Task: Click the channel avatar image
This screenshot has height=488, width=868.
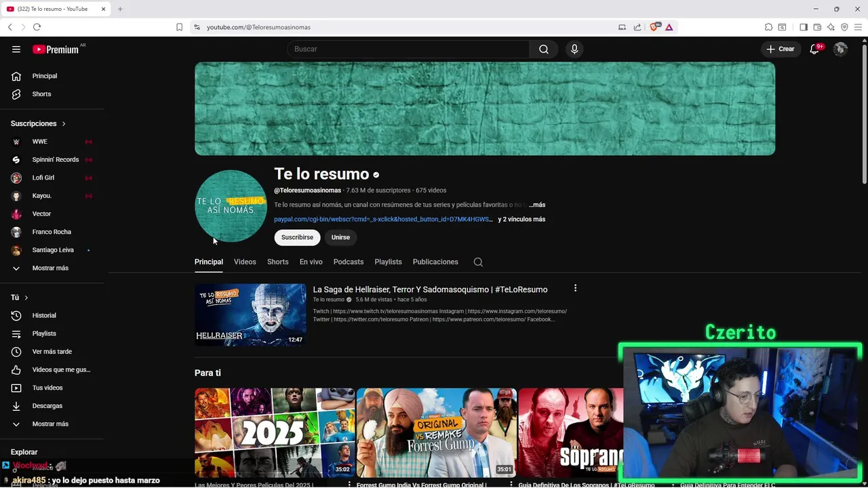Action: coord(231,206)
